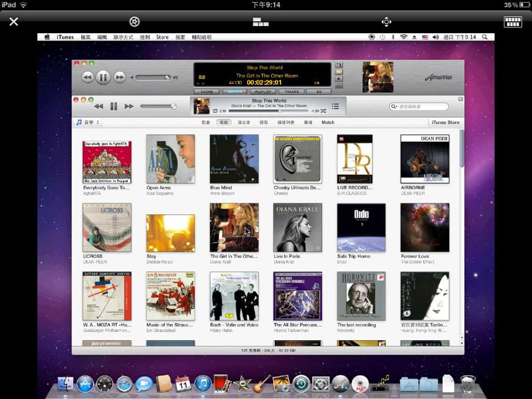Open the iCal calendar icon in the Dock
This screenshot has height=399, width=532.
(183, 385)
